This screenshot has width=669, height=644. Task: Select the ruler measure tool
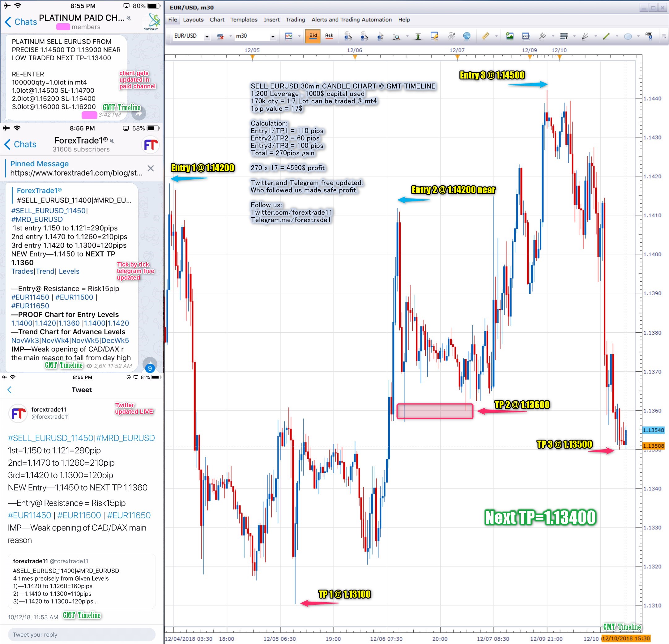(485, 36)
